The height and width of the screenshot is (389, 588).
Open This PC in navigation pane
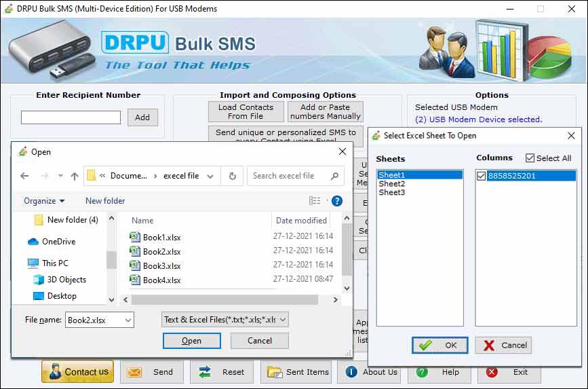pos(48,263)
